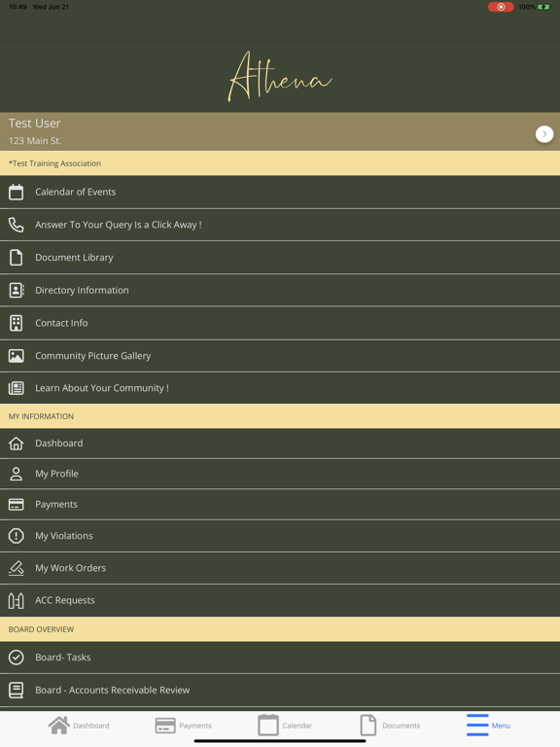This screenshot has height=747, width=560.
Task: Click the 123 Main St. address
Action: 35,141
